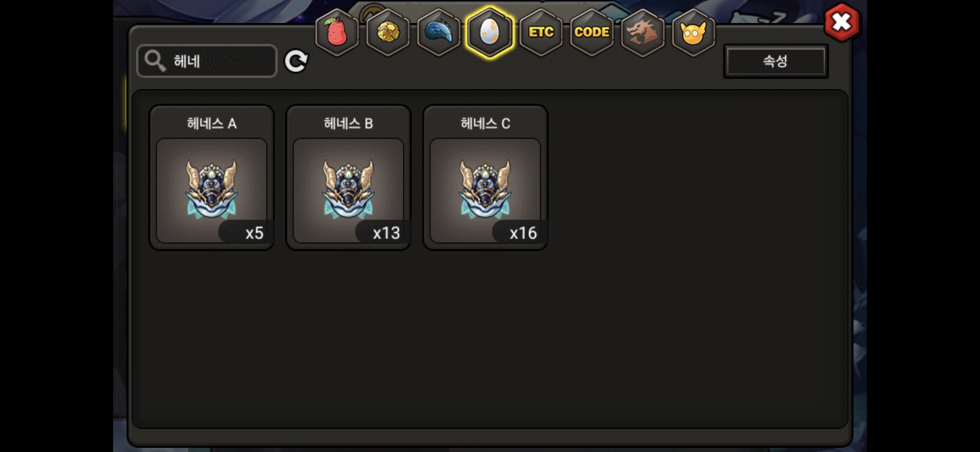The width and height of the screenshot is (980, 452).
Task: Select the brown dragon head tab
Action: [642, 32]
